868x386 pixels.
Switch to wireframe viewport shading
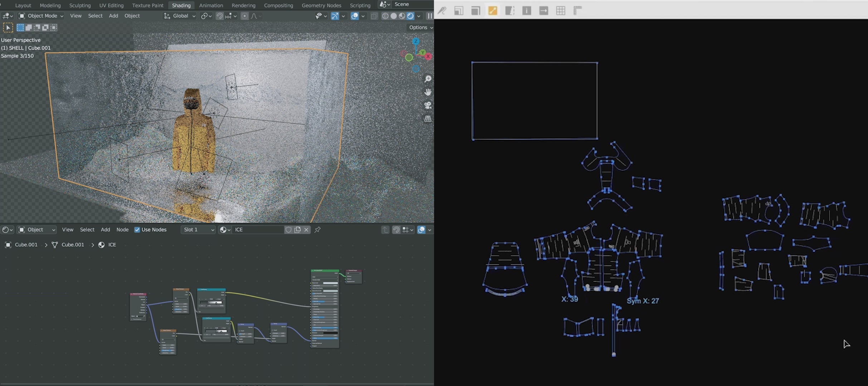[x=385, y=16]
